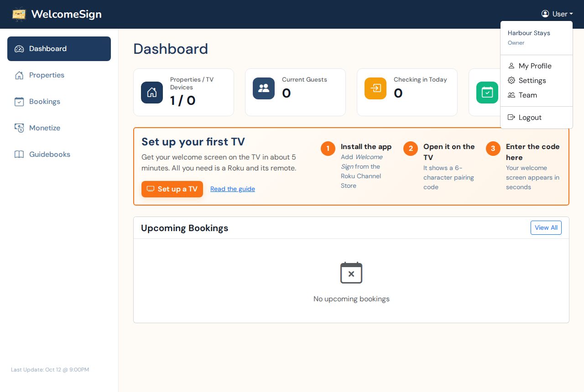Click the empty calendar icon in Upcoming Bookings
This screenshot has height=392, width=584.
(x=351, y=273)
